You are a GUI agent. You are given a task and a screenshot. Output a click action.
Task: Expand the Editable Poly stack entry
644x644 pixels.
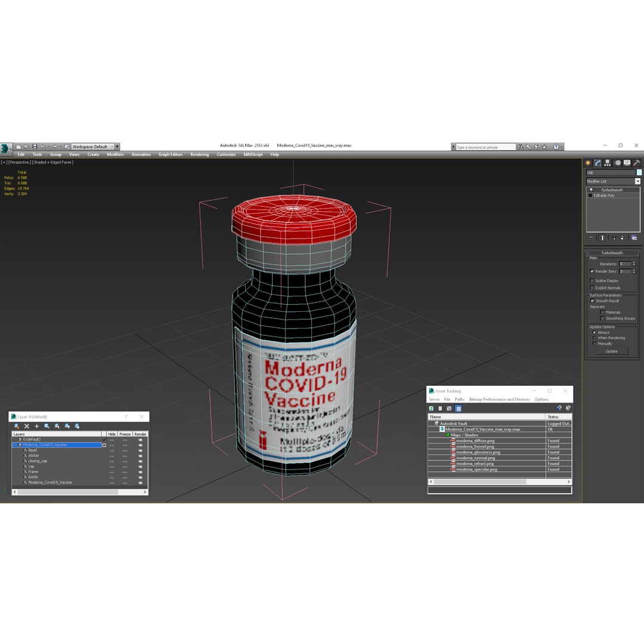tap(590, 196)
